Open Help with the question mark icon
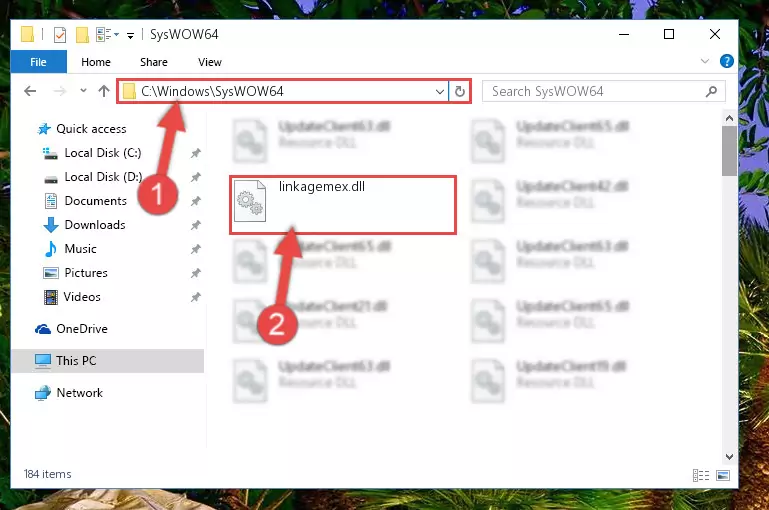Image resolution: width=769 pixels, height=510 pixels. pyautogui.click(x=726, y=61)
